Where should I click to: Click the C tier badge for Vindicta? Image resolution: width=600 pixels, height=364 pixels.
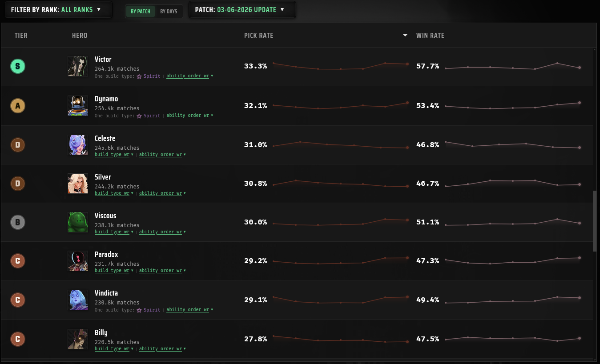click(x=18, y=300)
